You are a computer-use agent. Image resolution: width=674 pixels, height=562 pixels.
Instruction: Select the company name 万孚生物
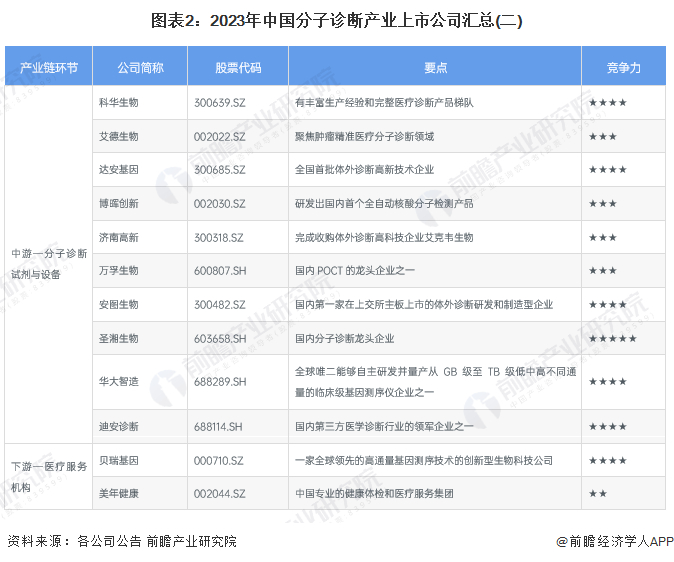pos(119,270)
